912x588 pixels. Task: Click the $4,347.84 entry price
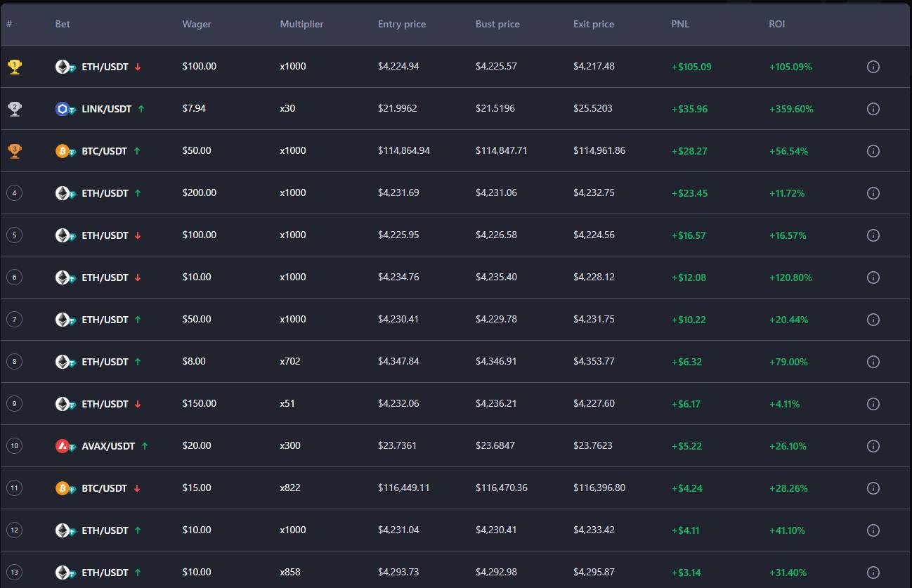[398, 361]
